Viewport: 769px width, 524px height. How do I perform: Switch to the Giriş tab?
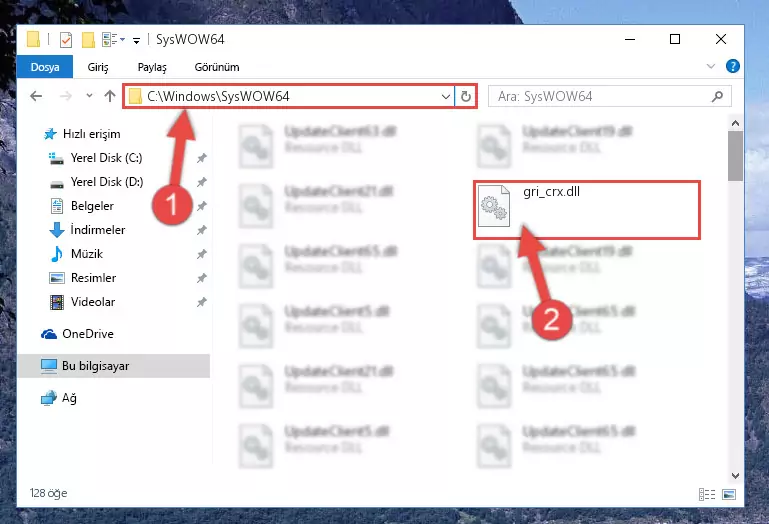98,67
